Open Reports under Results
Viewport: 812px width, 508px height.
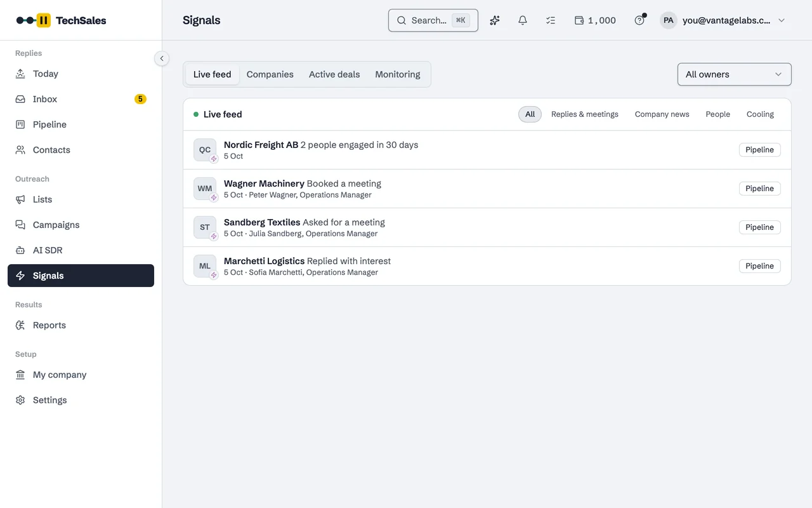point(81,325)
